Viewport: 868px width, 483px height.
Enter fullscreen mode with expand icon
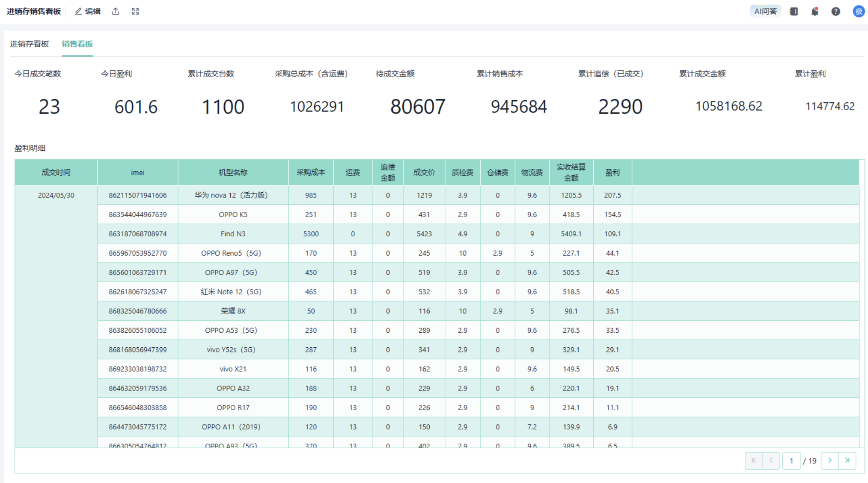coord(135,12)
